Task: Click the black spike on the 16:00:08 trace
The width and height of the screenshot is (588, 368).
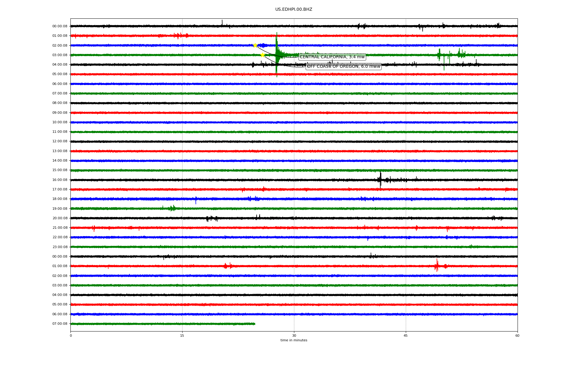Action: pos(380,180)
